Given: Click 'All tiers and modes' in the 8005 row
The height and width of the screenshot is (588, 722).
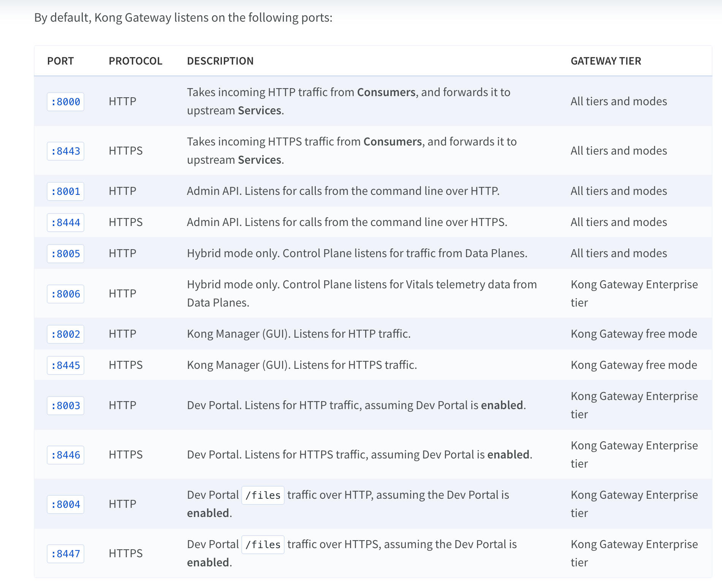Looking at the screenshot, I should tap(619, 253).
